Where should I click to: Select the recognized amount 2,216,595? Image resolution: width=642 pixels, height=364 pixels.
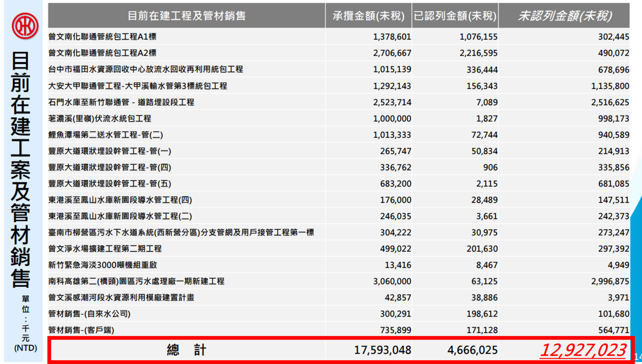tap(478, 53)
